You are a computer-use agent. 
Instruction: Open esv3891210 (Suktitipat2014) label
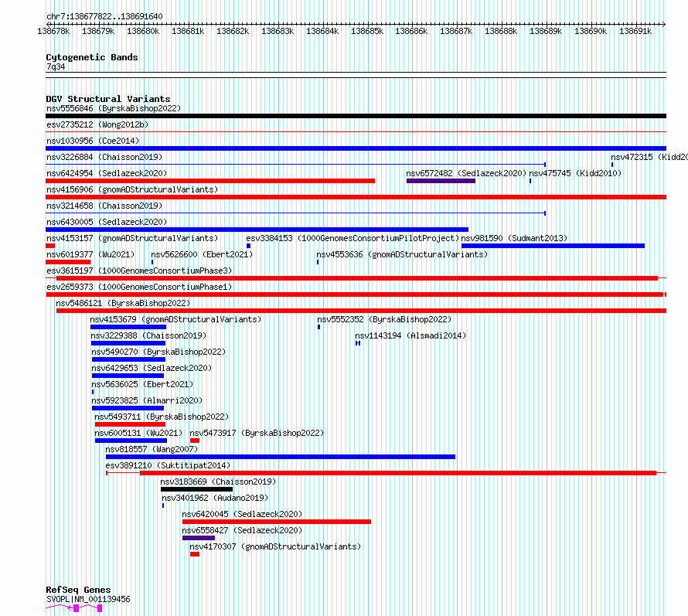pyautogui.click(x=168, y=465)
